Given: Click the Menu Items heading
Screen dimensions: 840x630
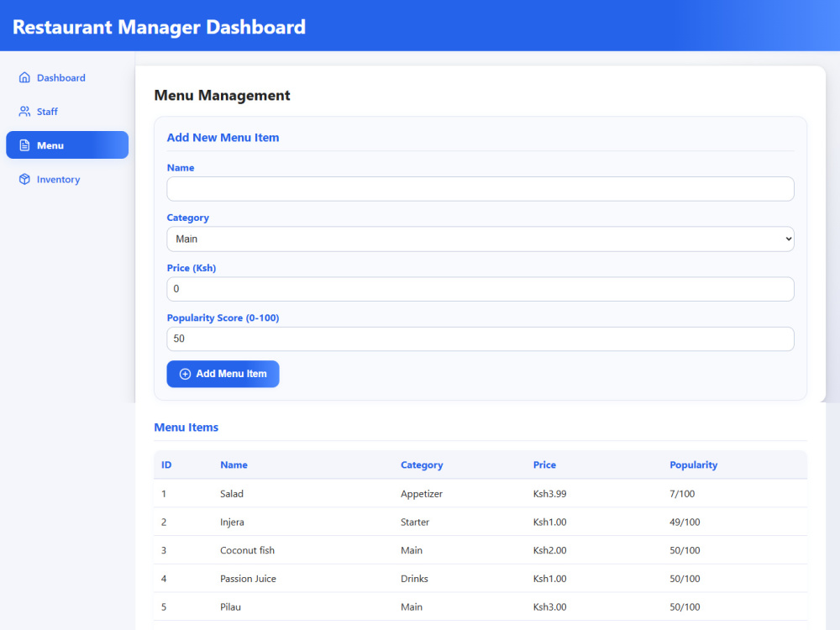Looking at the screenshot, I should coord(186,428).
